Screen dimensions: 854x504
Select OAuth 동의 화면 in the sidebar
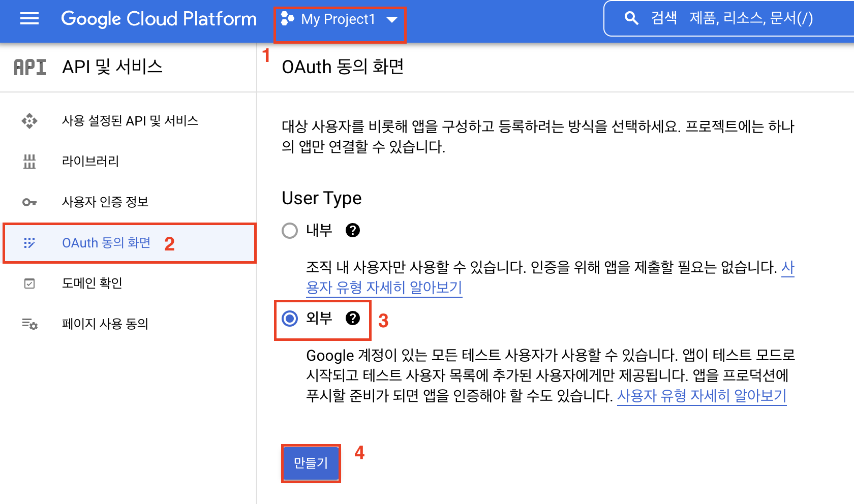coord(129,243)
